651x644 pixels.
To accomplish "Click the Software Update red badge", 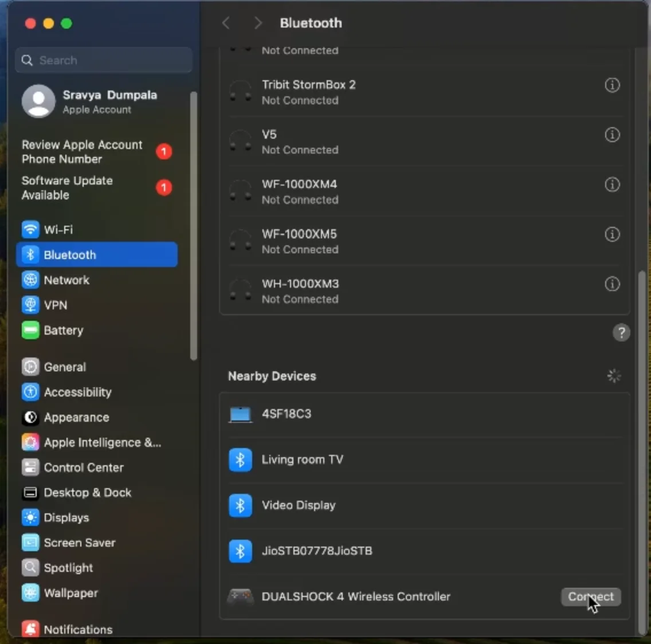I will click(164, 188).
